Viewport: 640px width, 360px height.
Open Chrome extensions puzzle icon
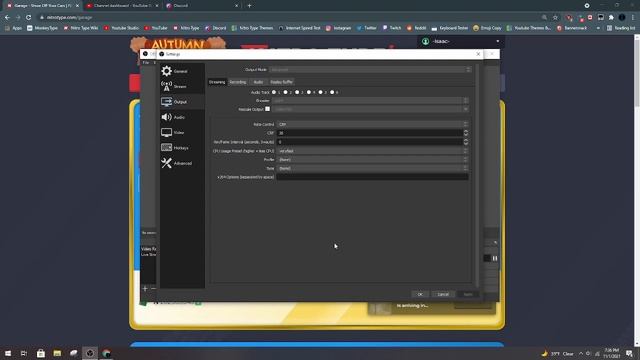[x=611, y=18]
